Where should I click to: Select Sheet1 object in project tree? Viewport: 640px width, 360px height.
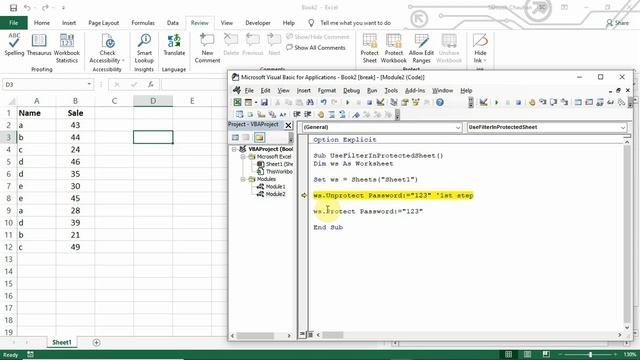pyautogui.click(x=279, y=164)
